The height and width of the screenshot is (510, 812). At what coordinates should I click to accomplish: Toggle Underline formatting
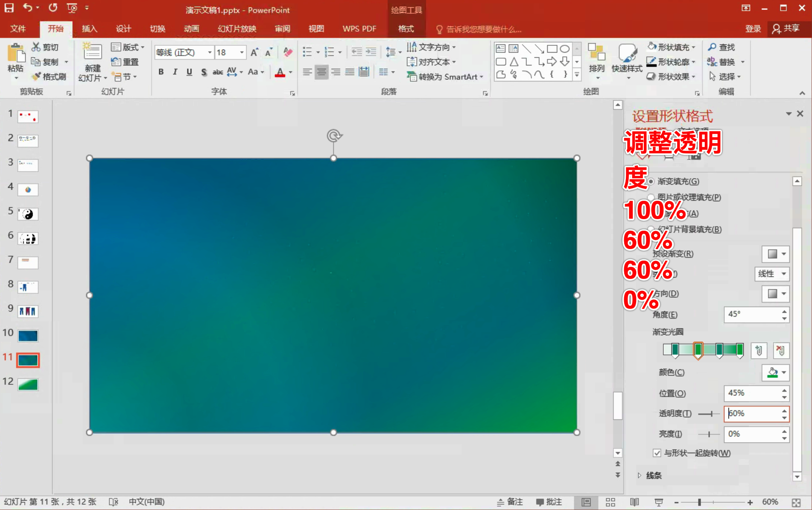[x=189, y=72]
